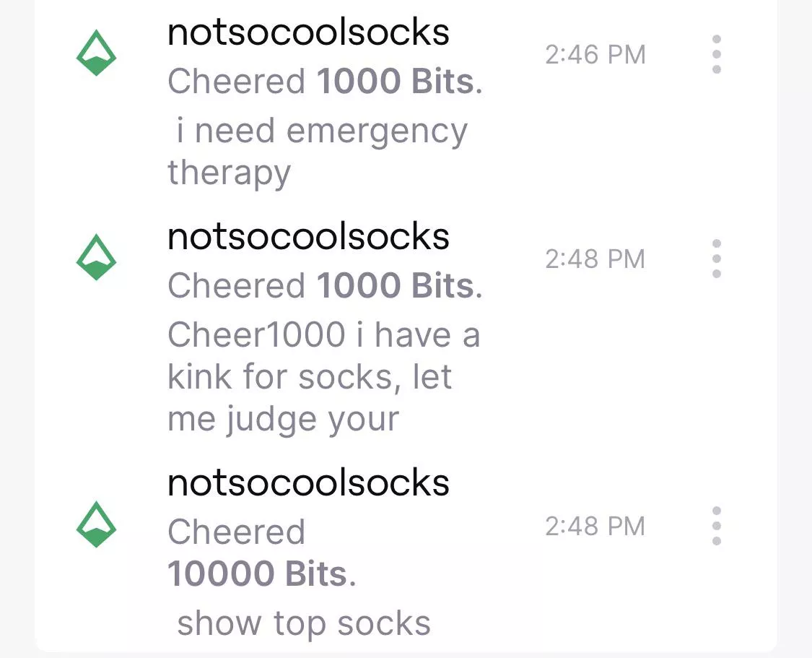Image resolution: width=812 pixels, height=658 pixels.
Task: Expand the three-dot options for the 10000 Bits cheer
Action: [716, 526]
